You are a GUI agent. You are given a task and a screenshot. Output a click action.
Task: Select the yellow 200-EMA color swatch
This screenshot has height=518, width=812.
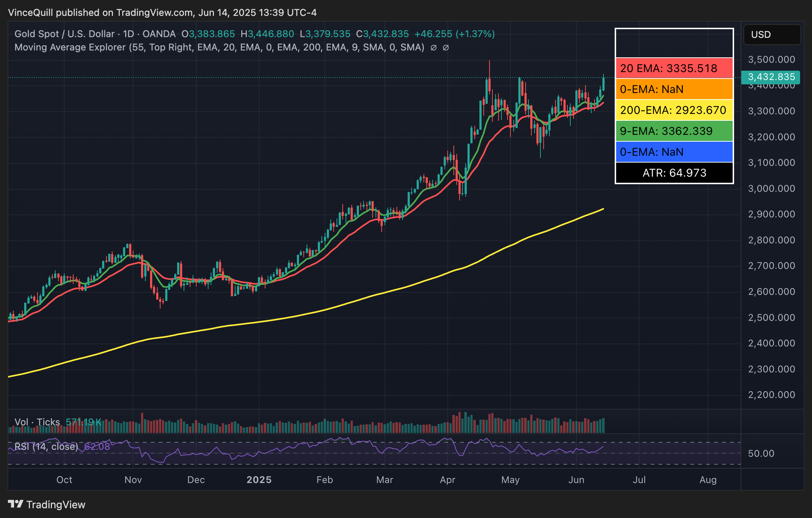pyautogui.click(x=674, y=110)
